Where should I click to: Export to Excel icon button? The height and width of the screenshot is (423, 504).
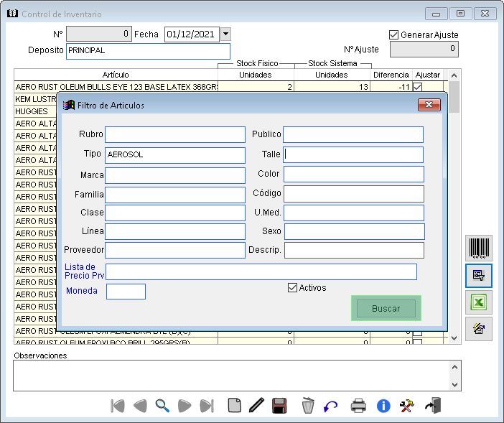click(479, 302)
